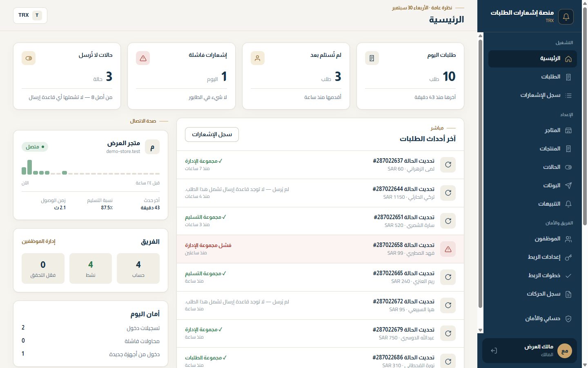Click the فشل مجموعة الإدارة status text

tap(208, 245)
